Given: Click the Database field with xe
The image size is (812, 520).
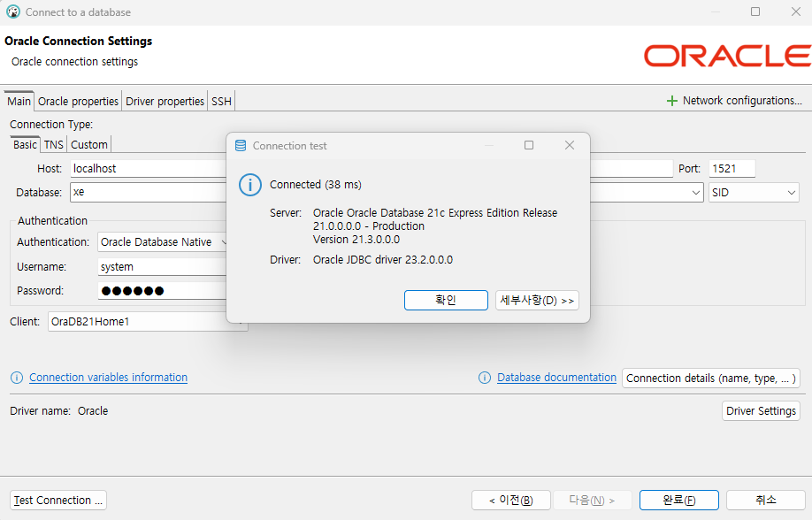Looking at the screenshot, I should (149, 192).
